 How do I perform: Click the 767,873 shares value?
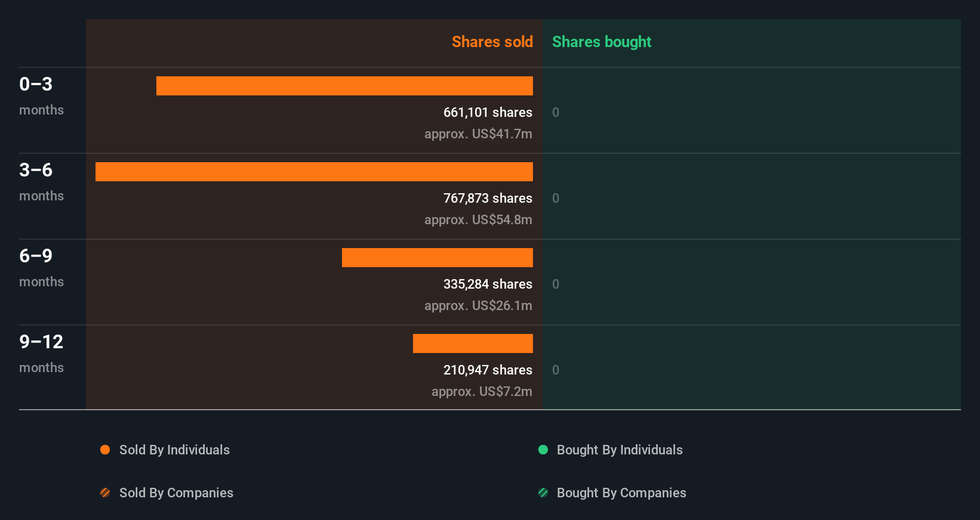tap(488, 198)
